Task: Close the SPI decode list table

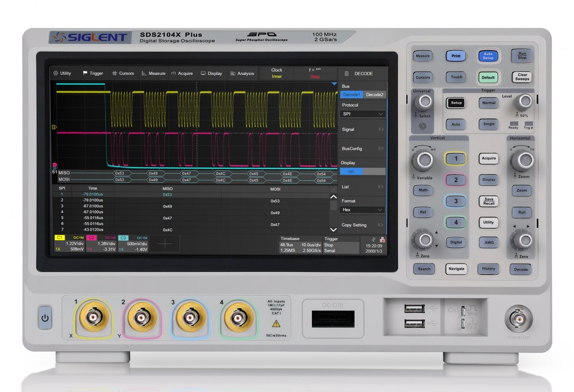Action: 333,189
